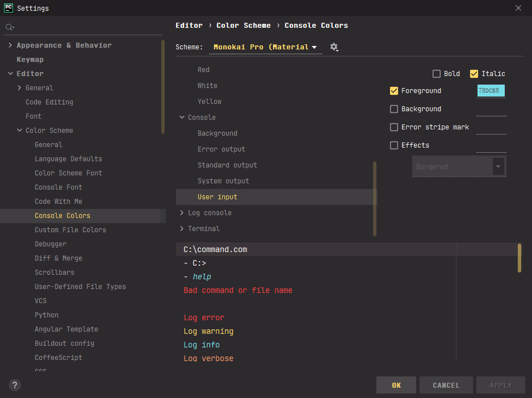Expand the Terminal color group

pyautogui.click(x=182, y=229)
